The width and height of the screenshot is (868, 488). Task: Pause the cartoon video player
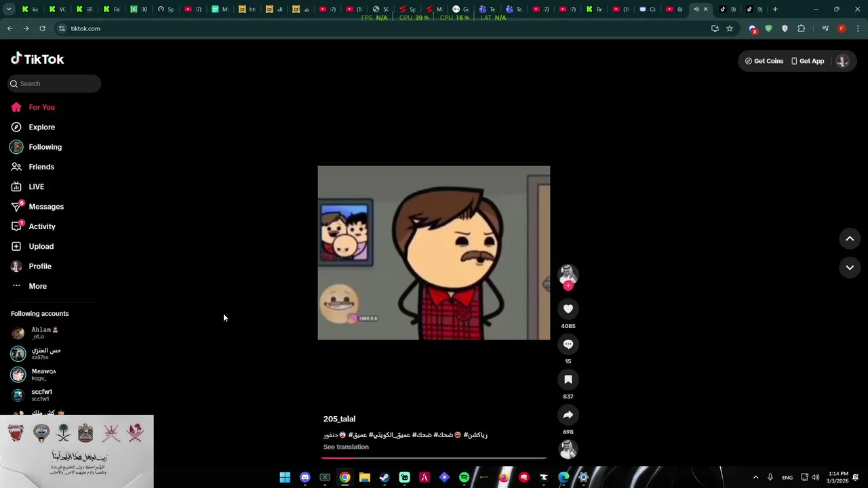tap(434, 253)
